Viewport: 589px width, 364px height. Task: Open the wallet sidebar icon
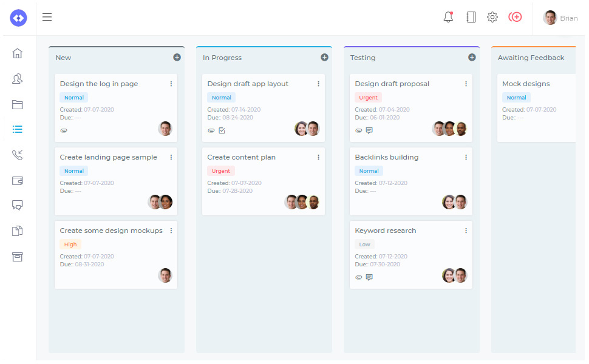17,181
